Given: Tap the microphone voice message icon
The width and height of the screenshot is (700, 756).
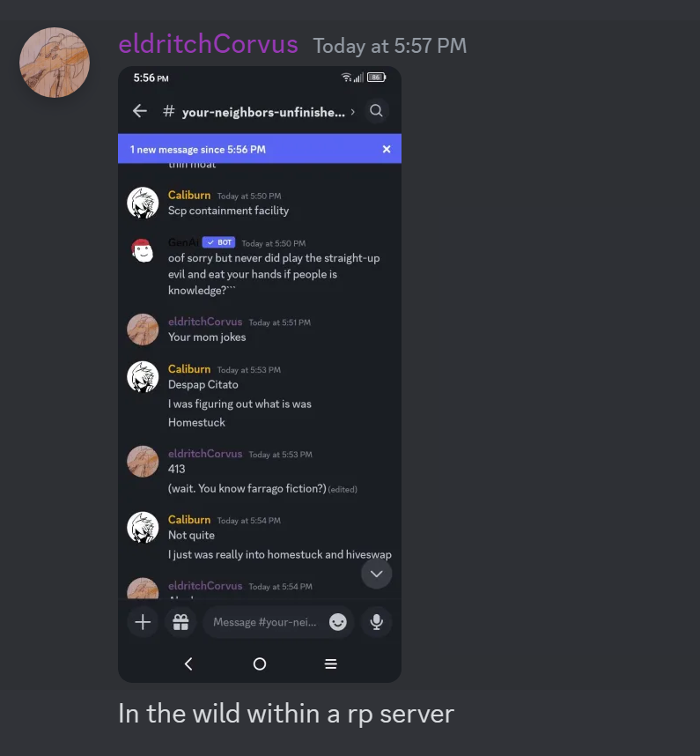Looking at the screenshot, I should click(377, 622).
